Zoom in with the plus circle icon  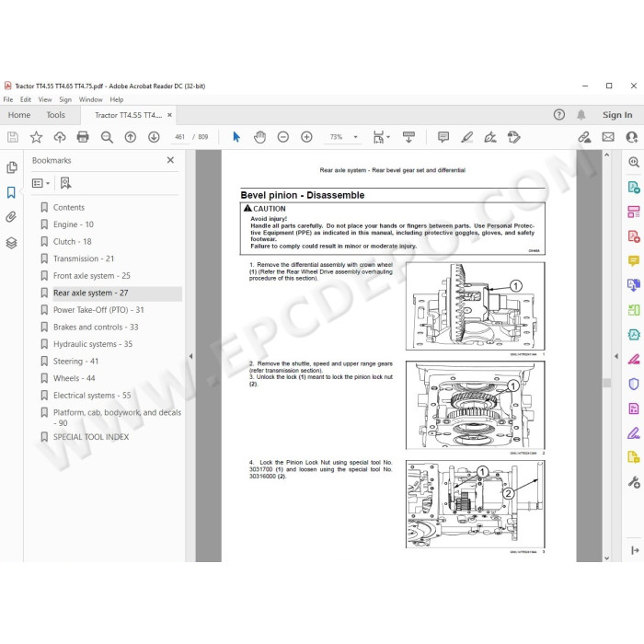(306, 137)
